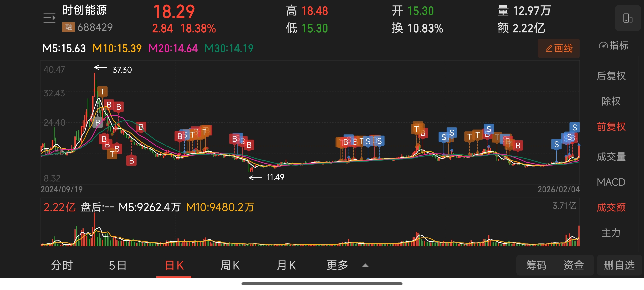Expand the 更多 more periods dropdown
This screenshot has height=290, width=644.
(337, 265)
